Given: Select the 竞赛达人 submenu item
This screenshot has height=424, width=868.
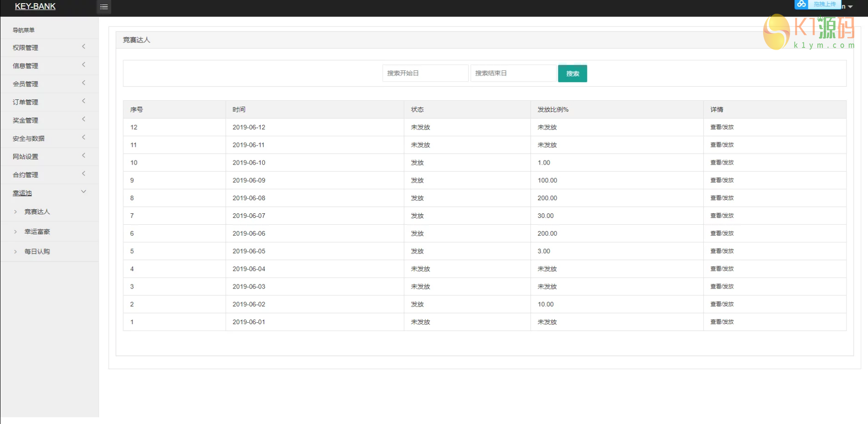Looking at the screenshot, I should tap(37, 212).
